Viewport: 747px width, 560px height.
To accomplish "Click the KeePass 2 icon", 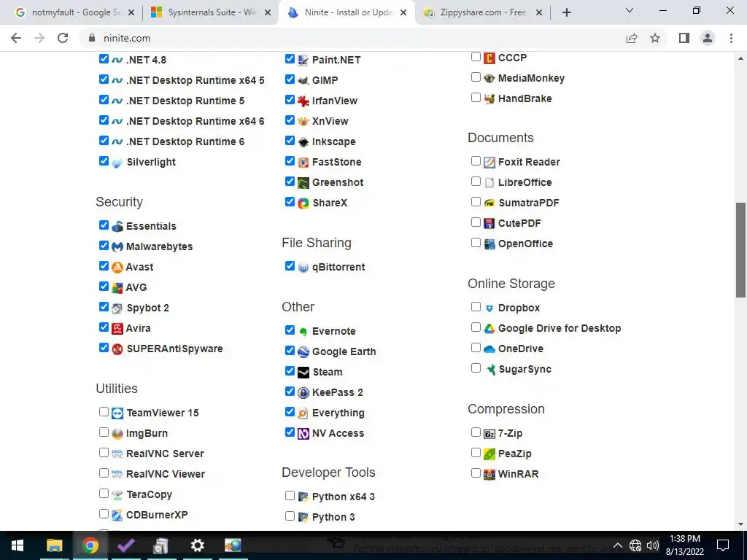I will click(x=303, y=393).
